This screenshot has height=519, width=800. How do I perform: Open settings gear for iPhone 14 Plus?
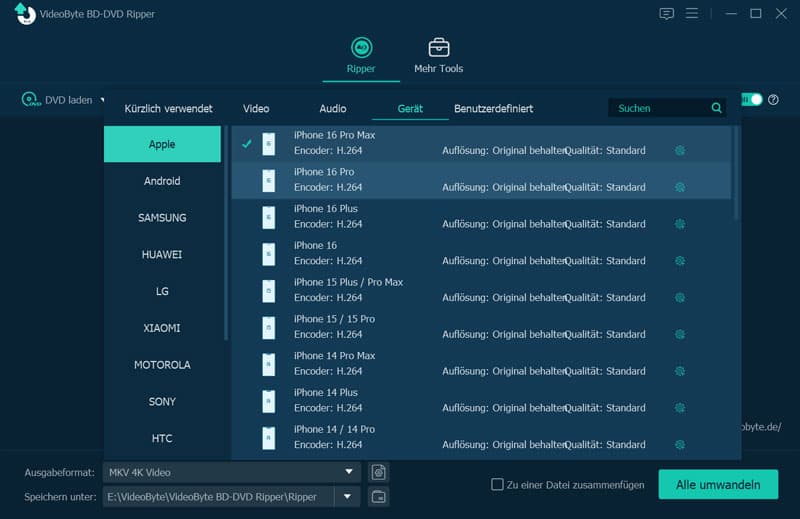tap(680, 407)
